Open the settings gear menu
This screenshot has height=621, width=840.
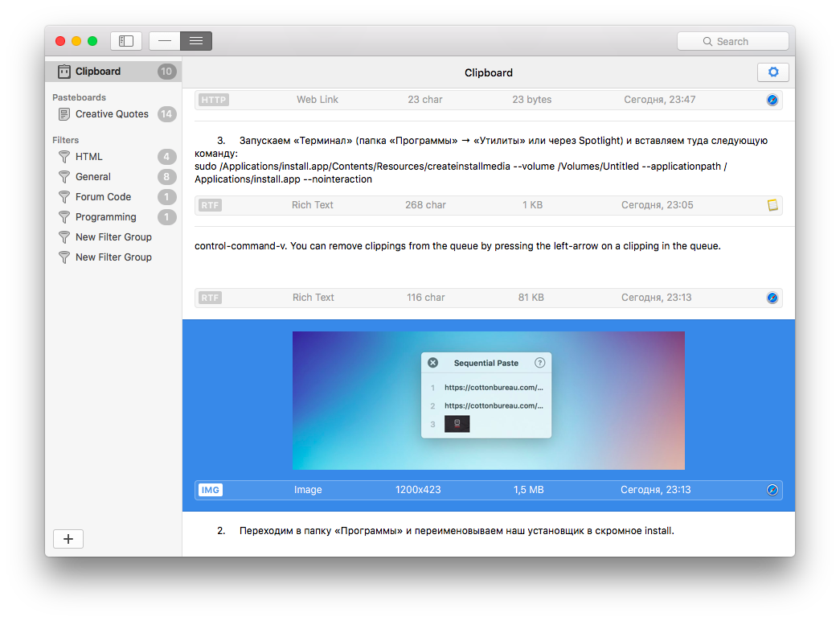tap(772, 72)
